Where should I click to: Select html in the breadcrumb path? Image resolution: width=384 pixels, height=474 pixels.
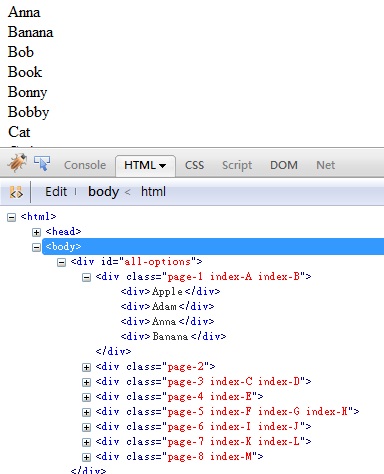point(153,192)
